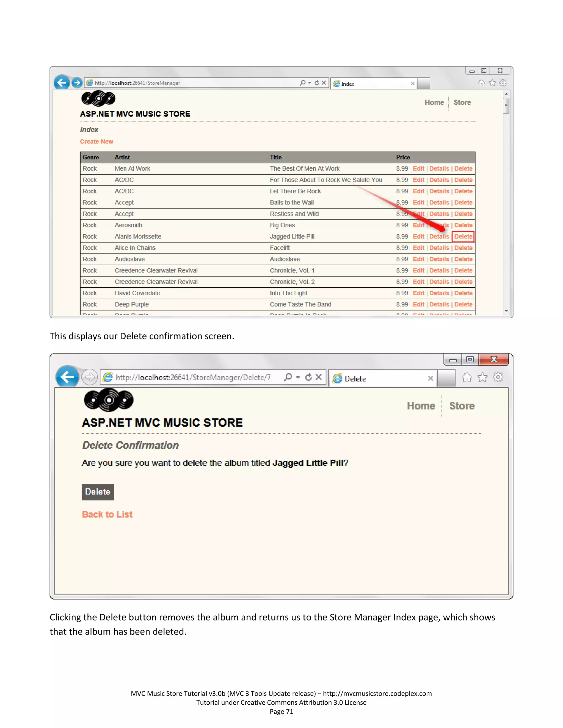This screenshot has height=728, width=563.
Task: Click the Big Ones title cell
Action: coord(283,225)
